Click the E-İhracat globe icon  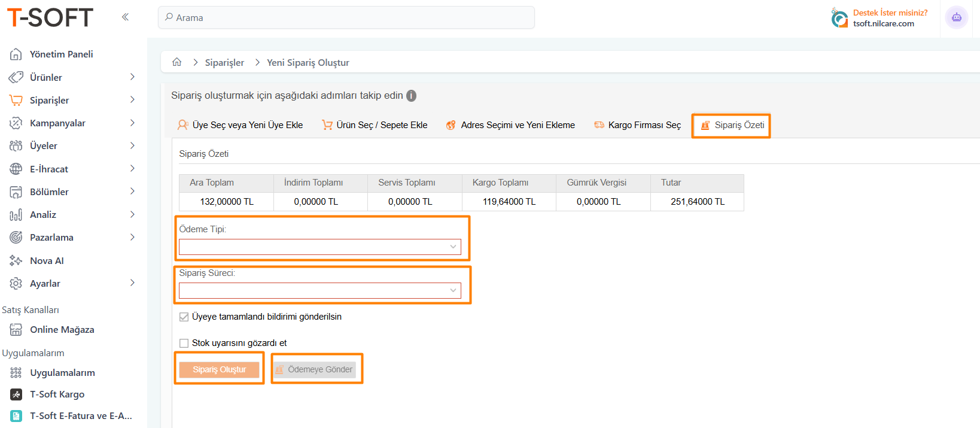[x=16, y=169]
